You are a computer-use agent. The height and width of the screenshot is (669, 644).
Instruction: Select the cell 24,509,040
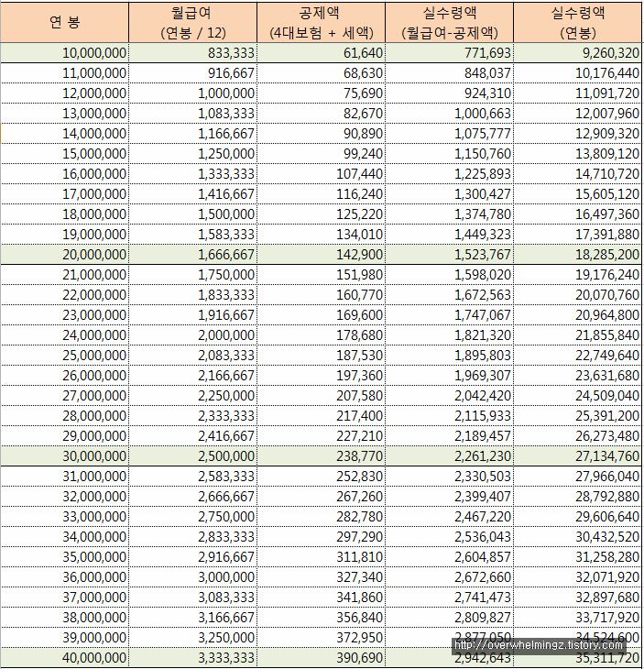[x=578, y=396]
